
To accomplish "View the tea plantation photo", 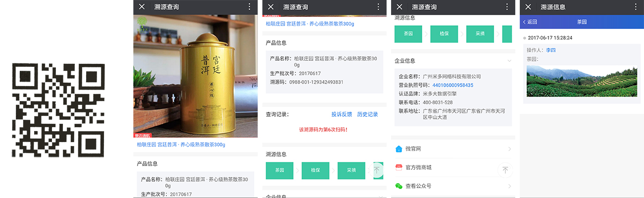I will tap(582, 81).
